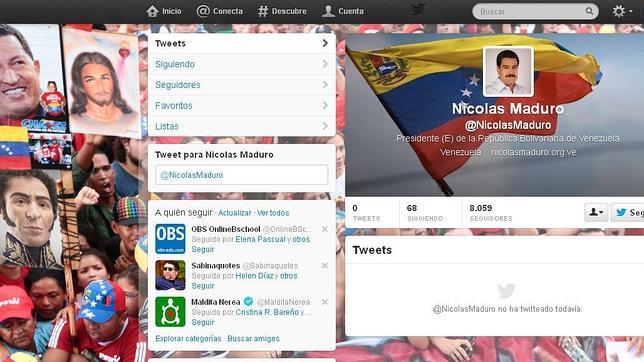Open the OBS OnlineBschool profile name

click(226, 229)
